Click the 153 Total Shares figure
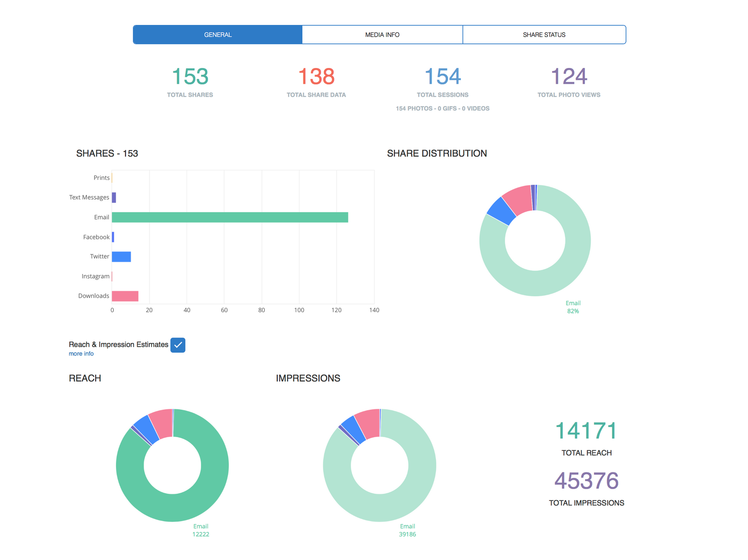The height and width of the screenshot is (560, 748). [x=190, y=76]
